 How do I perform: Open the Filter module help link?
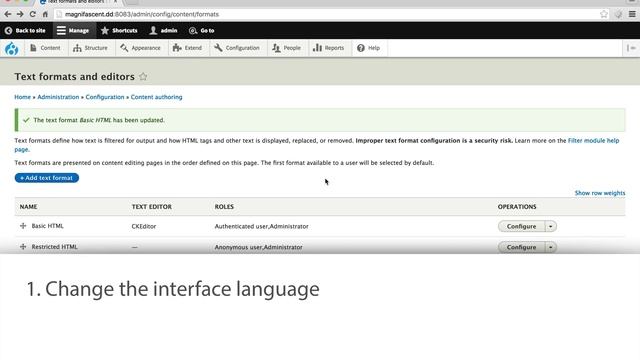point(593,140)
